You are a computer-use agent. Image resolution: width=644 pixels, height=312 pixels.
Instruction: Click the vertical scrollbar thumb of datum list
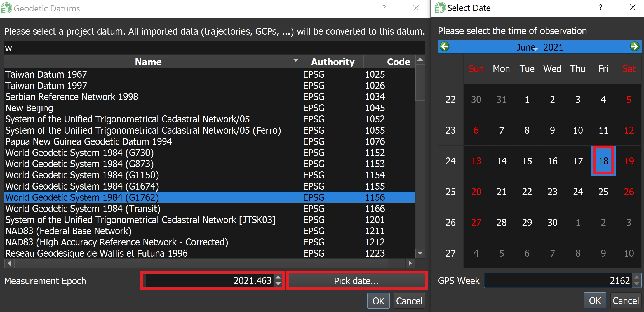[420, 82]
